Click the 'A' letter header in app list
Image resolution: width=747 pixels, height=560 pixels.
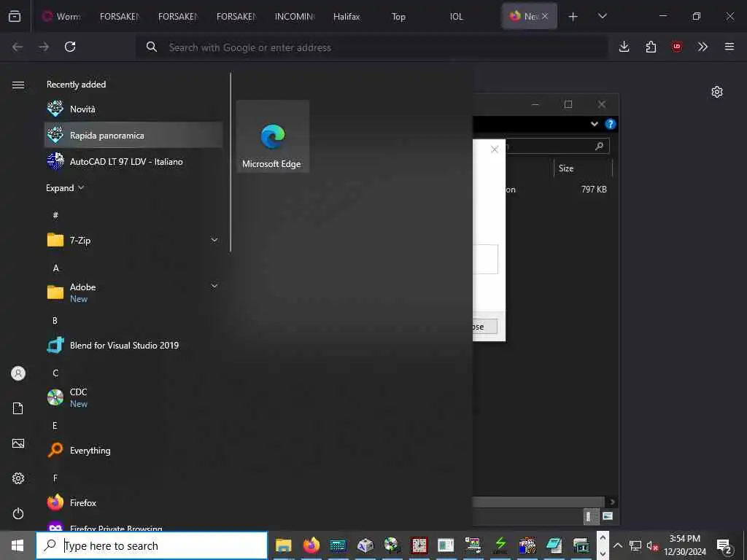click(55, 268)
